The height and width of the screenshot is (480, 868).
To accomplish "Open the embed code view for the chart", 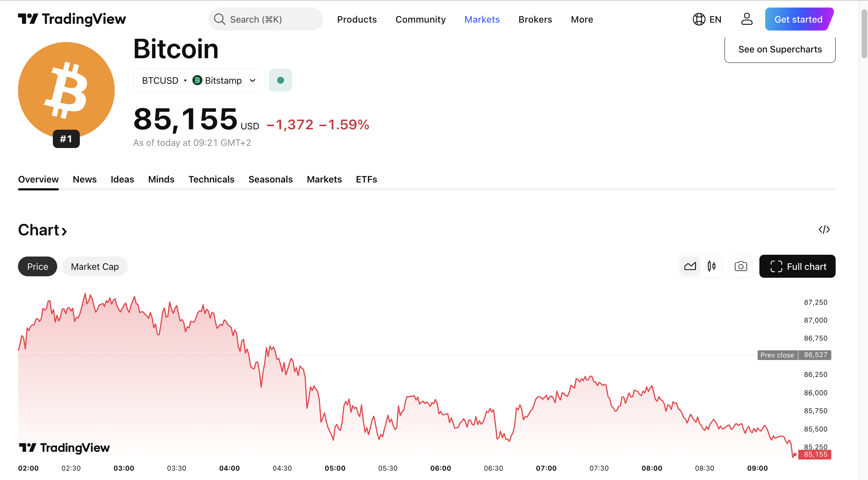I will coord(824,230).
